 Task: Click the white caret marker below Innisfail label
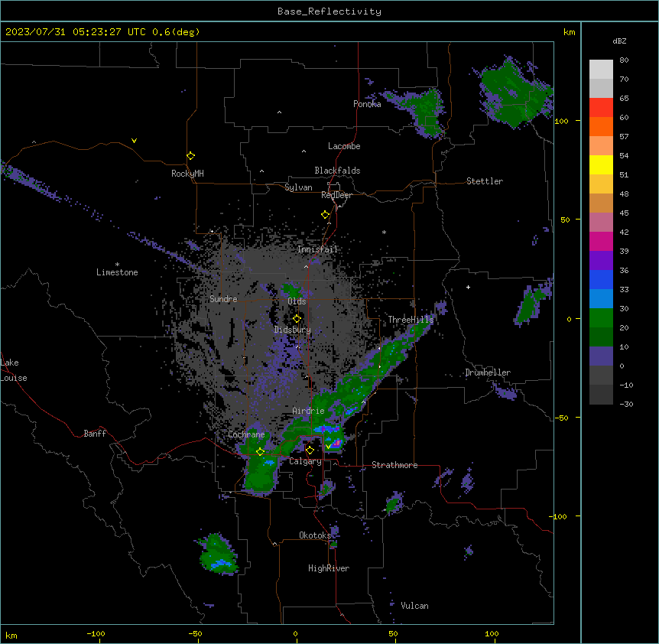[306, 266]
